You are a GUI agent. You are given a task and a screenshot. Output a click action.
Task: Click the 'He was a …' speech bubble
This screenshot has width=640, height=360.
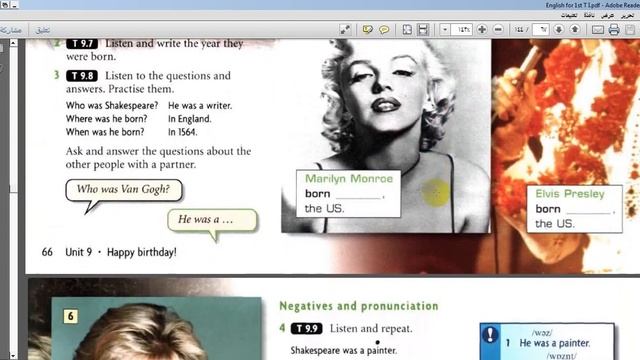pos(212,220)
